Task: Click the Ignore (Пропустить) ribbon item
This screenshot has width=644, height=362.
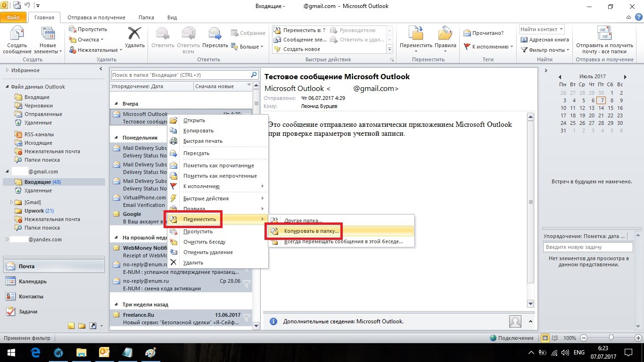Action: [88, 29]
